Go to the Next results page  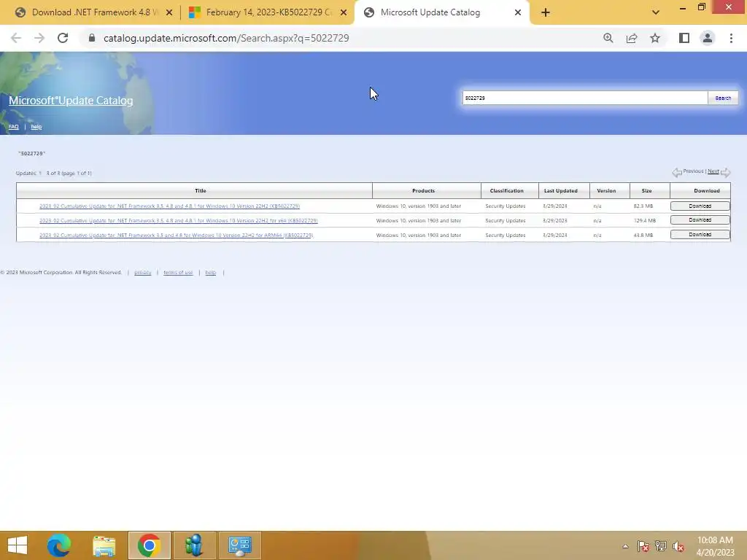coord(713,171)
